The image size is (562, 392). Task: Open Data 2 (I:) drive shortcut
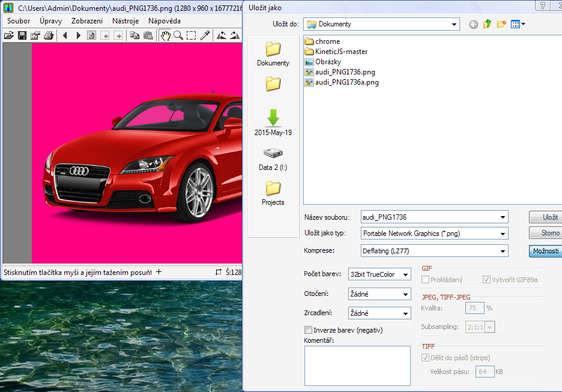pyautogui.click(x=273, y=159)
